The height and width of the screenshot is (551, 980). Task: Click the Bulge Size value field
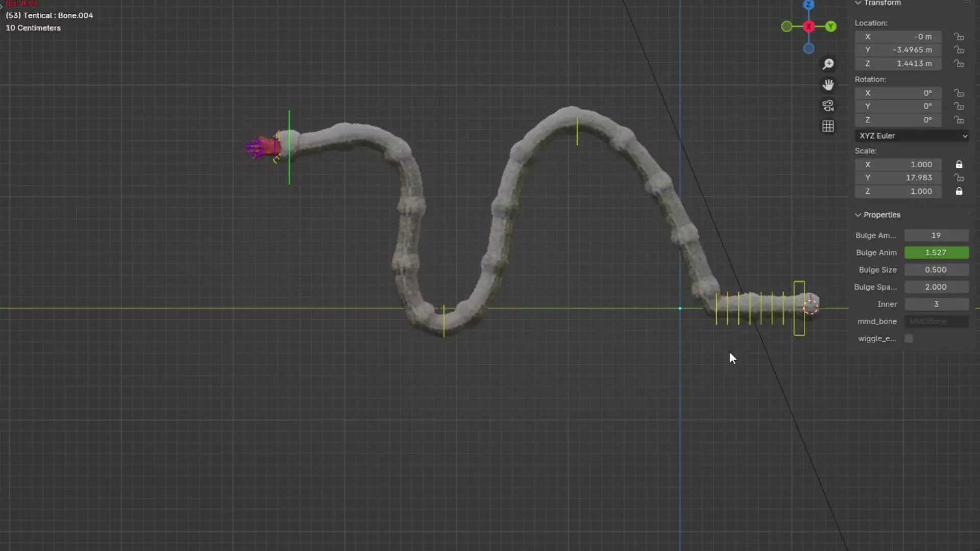tap(936, 270)
